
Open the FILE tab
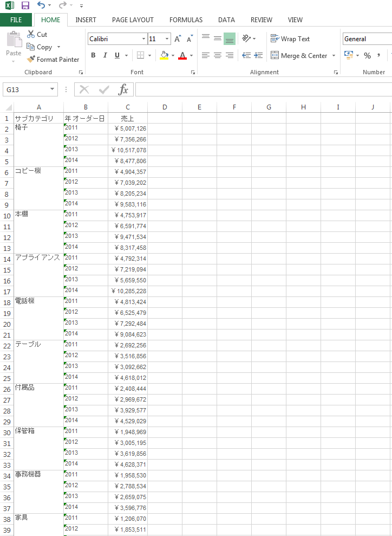point(16,20)
